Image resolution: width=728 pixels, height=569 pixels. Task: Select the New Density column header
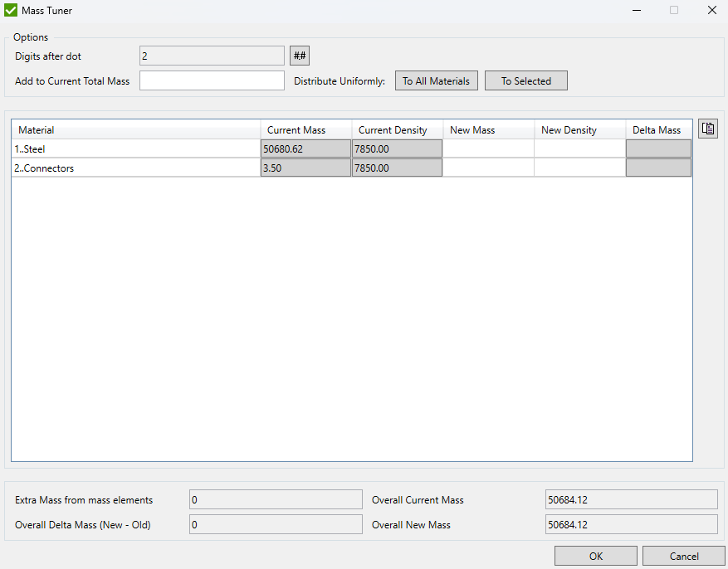pos(579,130)
